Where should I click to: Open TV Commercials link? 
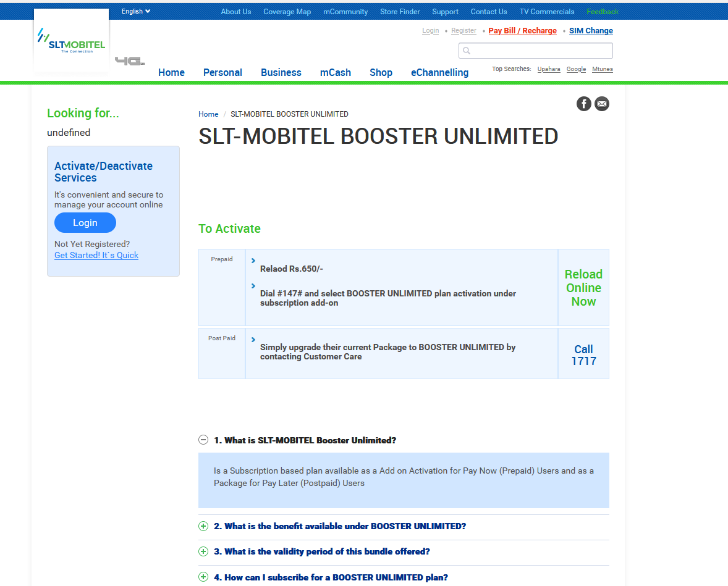[546, 12]
